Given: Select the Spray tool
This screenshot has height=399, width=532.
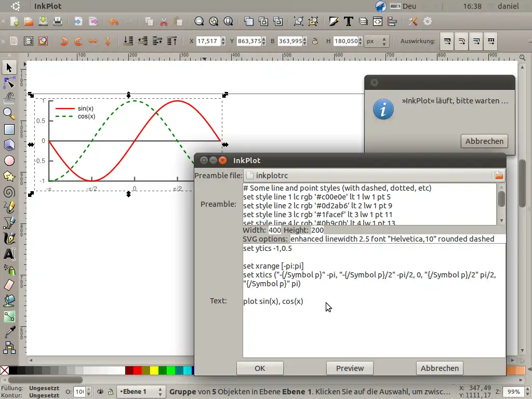Looking at the screenshot, I should 9,270.
